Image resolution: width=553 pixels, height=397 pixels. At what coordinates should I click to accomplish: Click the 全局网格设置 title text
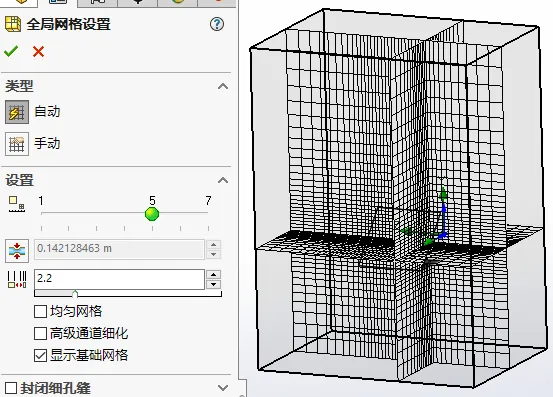click(x=68, y=24)
